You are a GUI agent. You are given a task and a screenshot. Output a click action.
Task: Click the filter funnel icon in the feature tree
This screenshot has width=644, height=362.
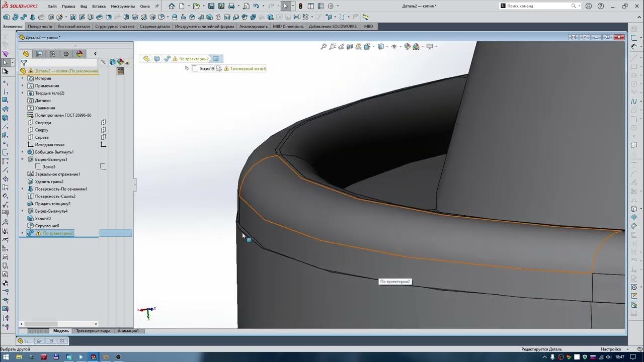tap(24, 63)
